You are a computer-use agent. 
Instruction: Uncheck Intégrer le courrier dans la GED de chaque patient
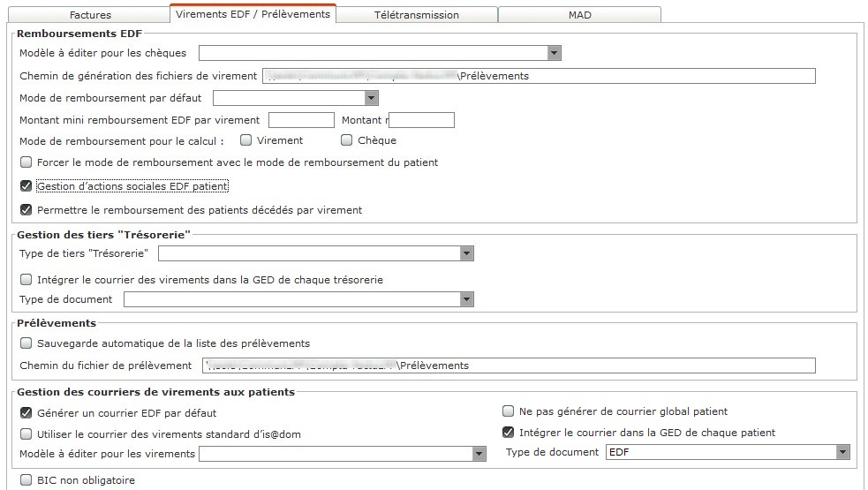pyautogui.click(x=509, y=433)
